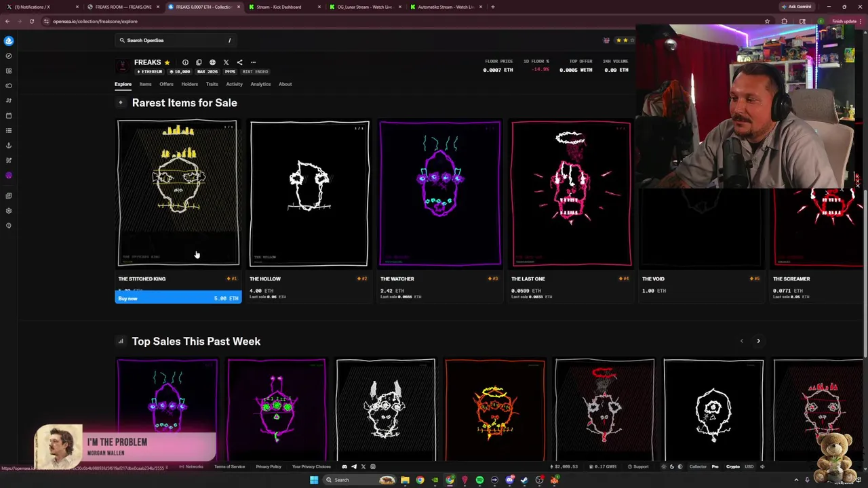Focus the Search OpenSea field

click(x=175, y=41)
